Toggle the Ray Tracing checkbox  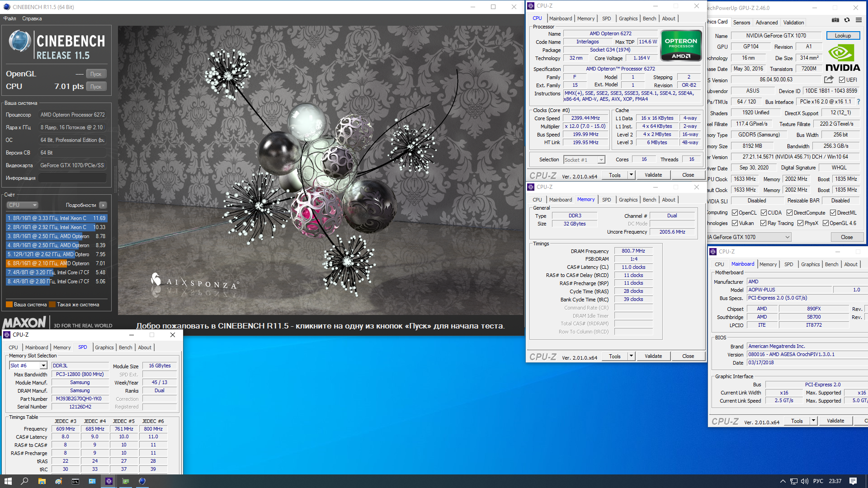[x=764, y=223]
